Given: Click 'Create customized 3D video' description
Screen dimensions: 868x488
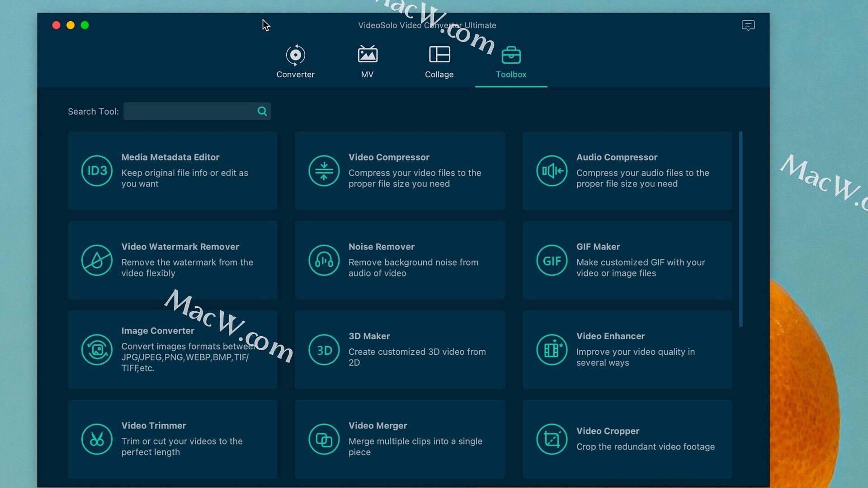Looking at the screenshot, I should click(417, 357).
